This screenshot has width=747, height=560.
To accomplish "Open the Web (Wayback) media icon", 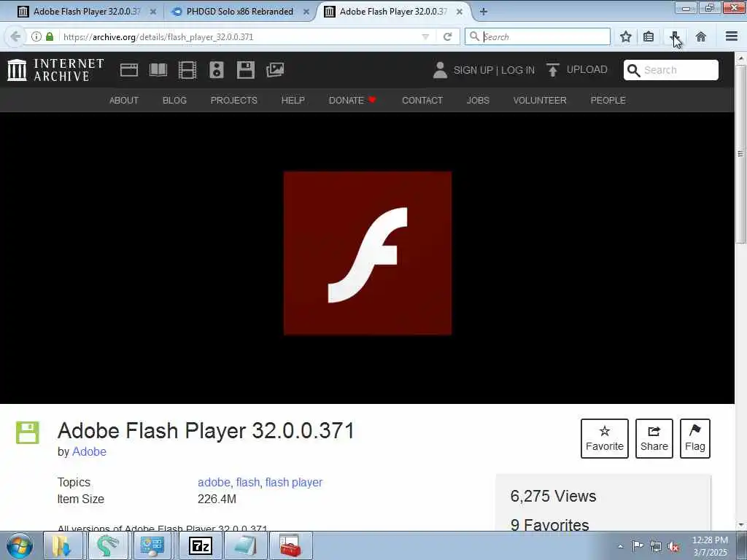I will point(128,70).
